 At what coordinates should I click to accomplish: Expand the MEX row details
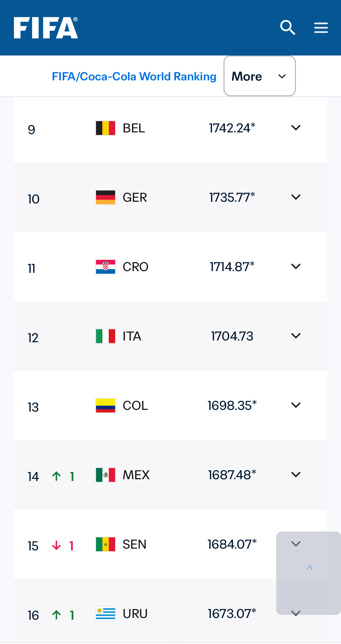pyautogui.click(x=296, y=475)
